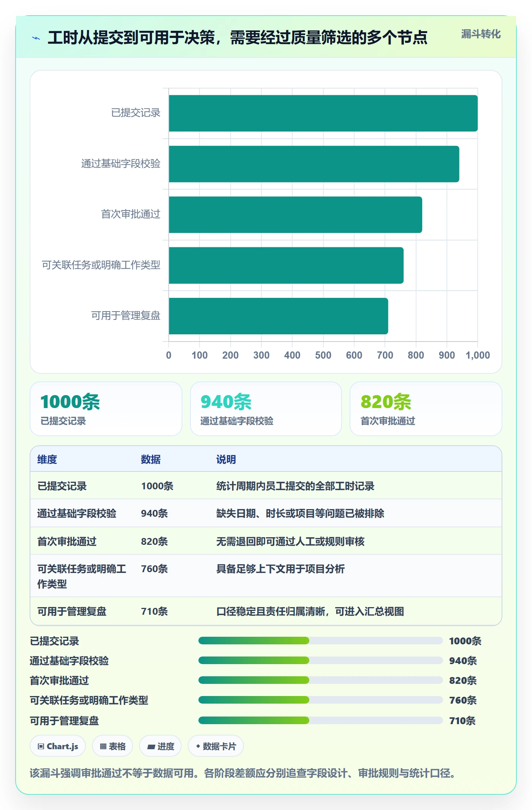Select the 760条 table cell
This screenshot has height=810, width=532.
click(x=154, y=569)
